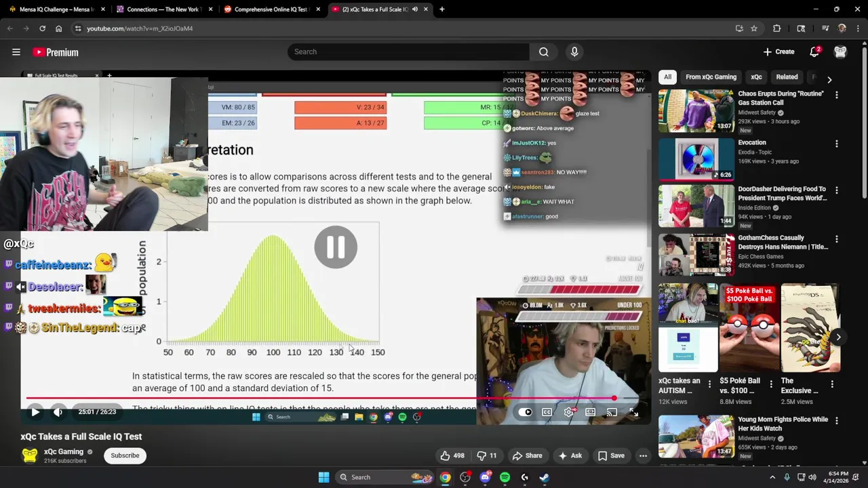
Task: Toggle closed captions in the player
Action: (547, 412)
